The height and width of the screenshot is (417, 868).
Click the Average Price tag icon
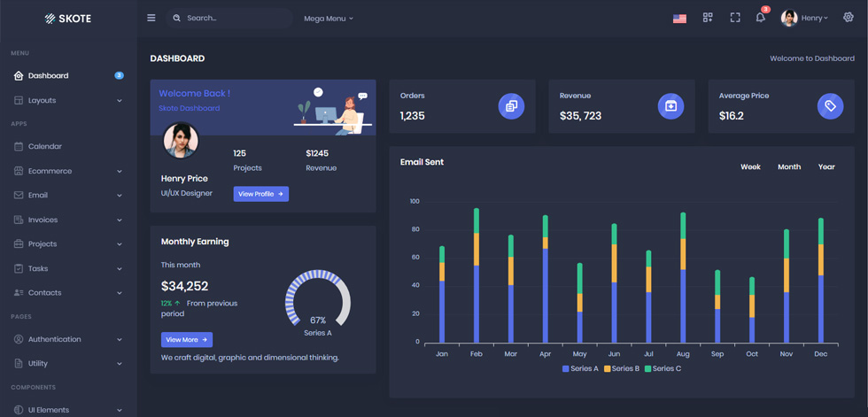[x=831, y=106]
